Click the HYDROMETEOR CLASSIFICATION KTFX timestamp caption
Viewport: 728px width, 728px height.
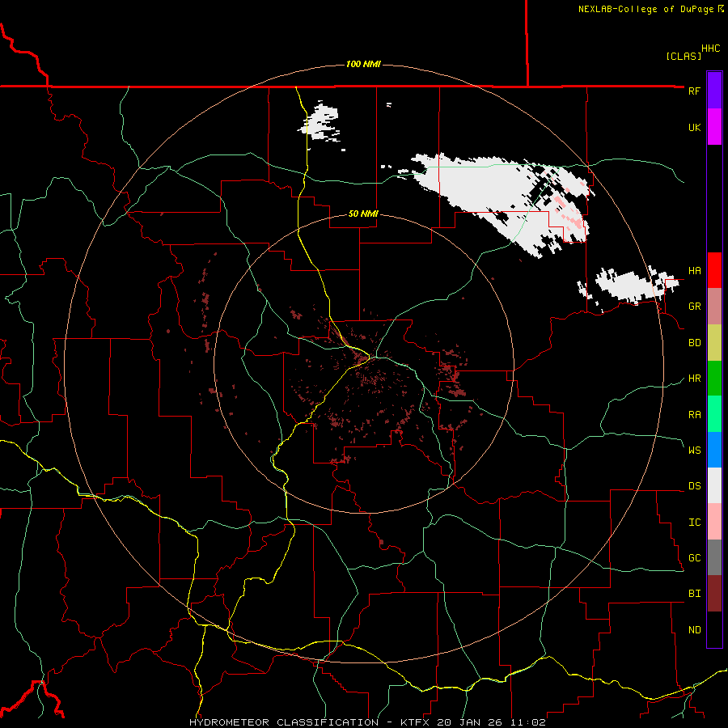coord(367,722)
